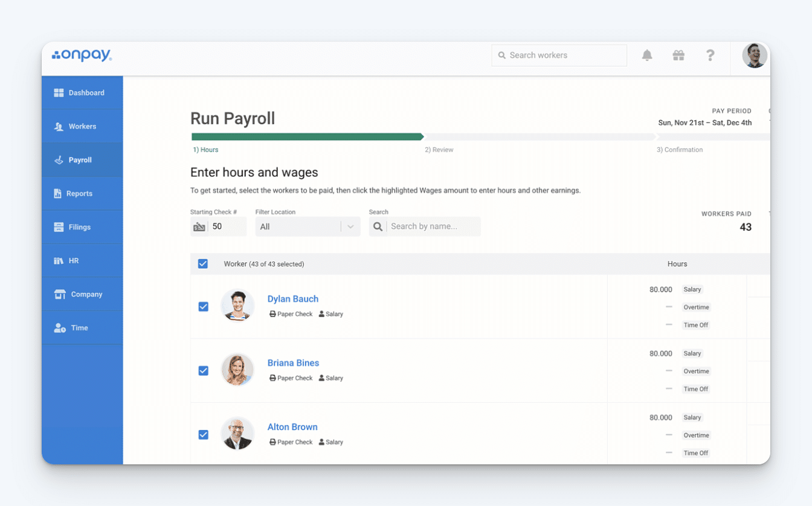This screenshot has width=812, height=506.
Task: Click the help question mark icon
Action: [x=710, y=55]
